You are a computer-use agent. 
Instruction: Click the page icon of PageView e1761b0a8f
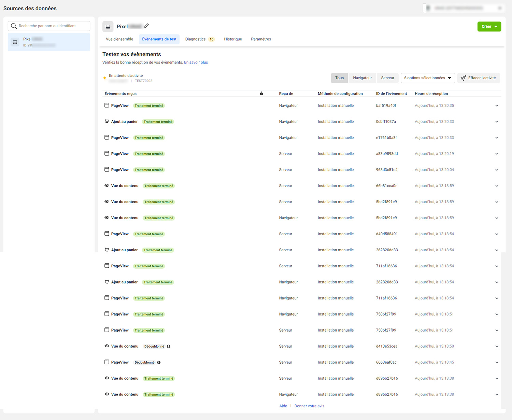(x=107, y=137)
